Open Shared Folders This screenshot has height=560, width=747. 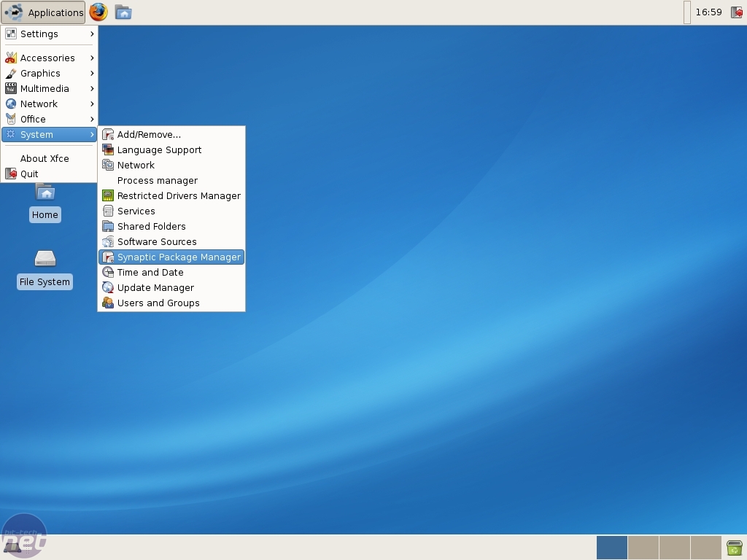(x=171, y=226)
